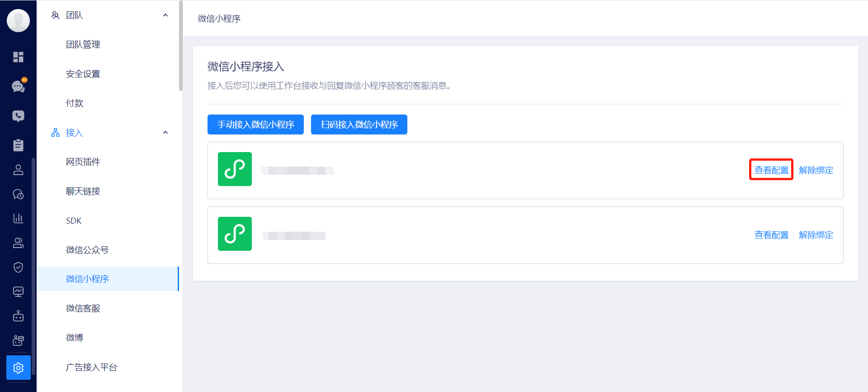Click the settings gear icon
This screenshot has height=392, width=868.
(19, 368)
